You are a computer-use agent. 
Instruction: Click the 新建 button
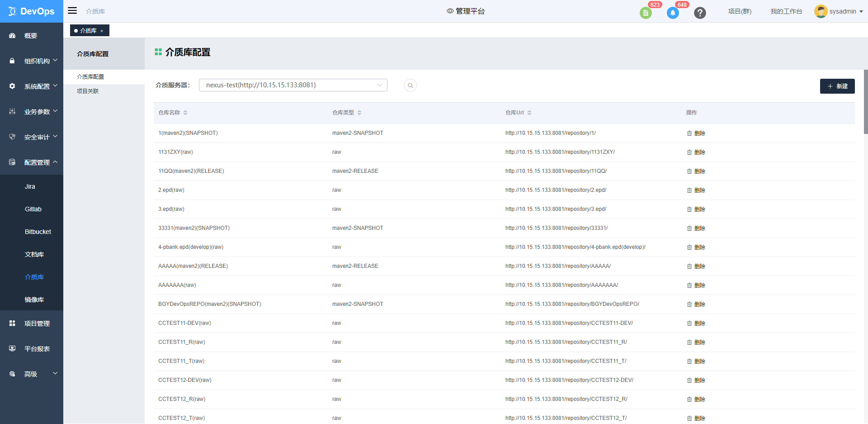pyautogui.click(x=837, y=86)
